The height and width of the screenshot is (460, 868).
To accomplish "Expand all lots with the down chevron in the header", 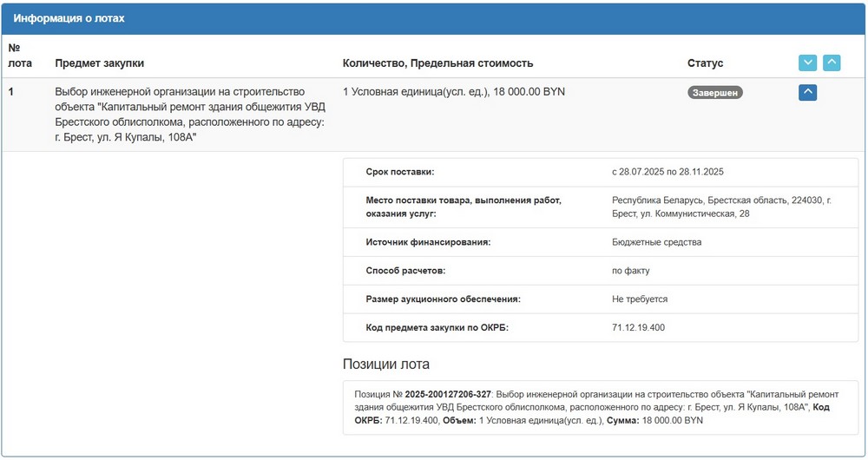I will [x=807, y=62].
